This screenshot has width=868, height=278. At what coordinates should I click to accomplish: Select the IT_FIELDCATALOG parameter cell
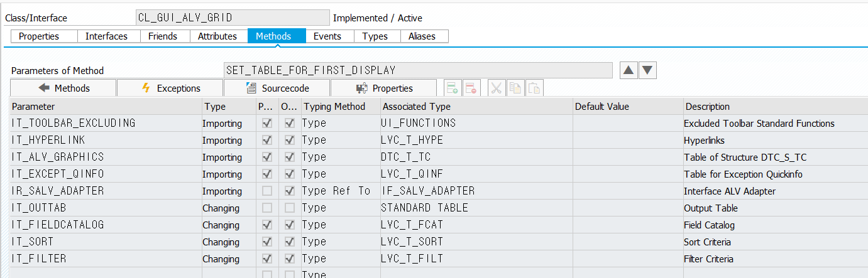point(106,225)
